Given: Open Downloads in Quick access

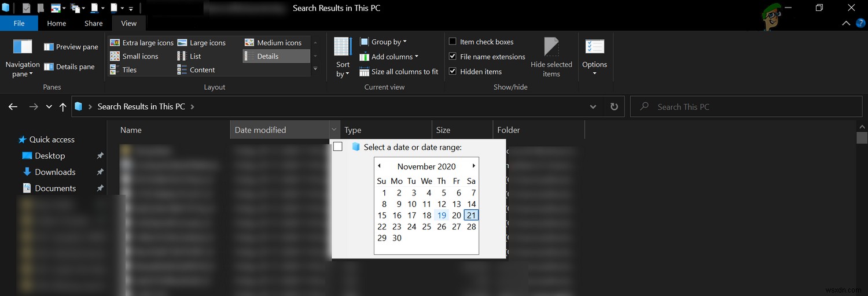Looking at the screenshot, I should click(x=55, y=172).
